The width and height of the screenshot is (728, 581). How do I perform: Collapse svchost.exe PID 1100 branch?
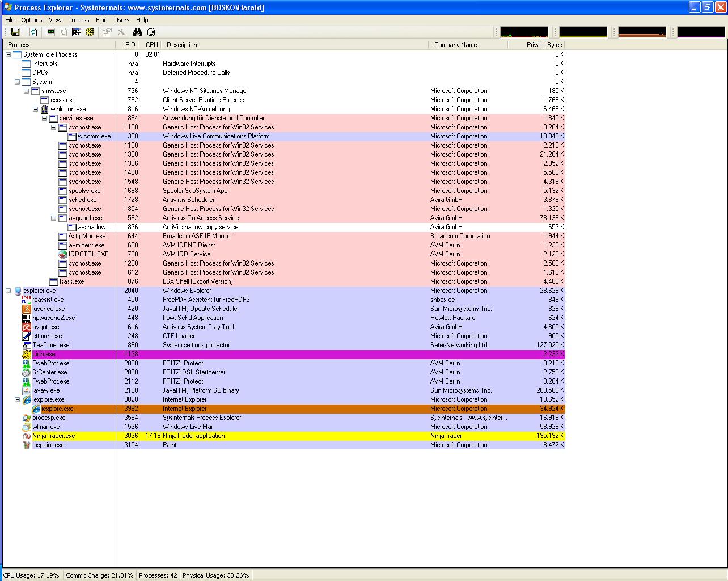(53, 127)
